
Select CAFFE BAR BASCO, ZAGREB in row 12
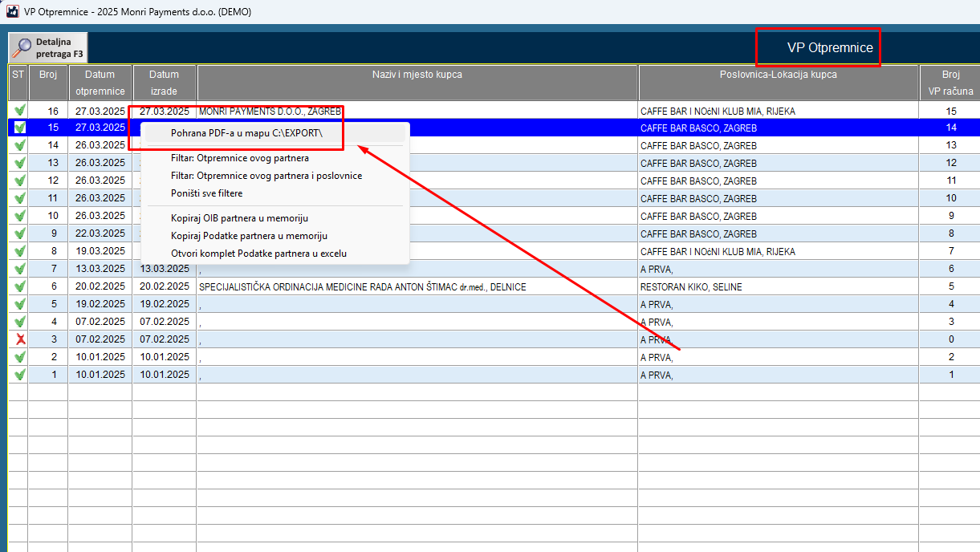(x=779, y=181)
